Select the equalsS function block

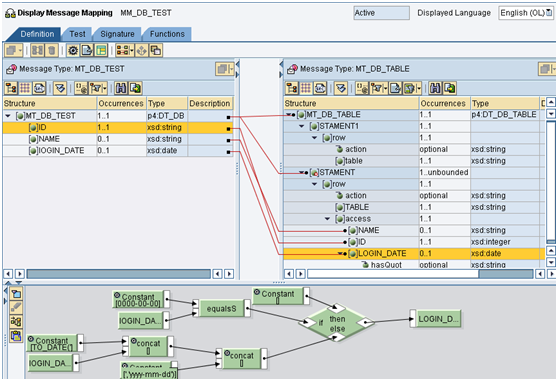point(221,308)
